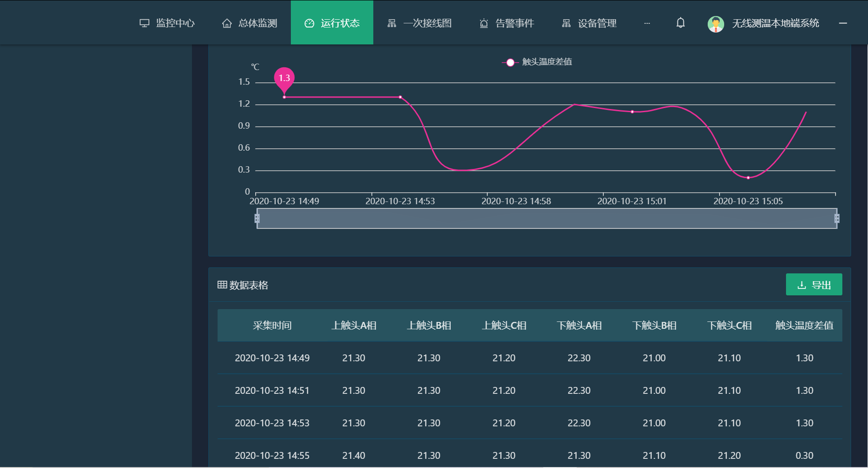The height and width of the screenshot is (468, 868).
Task: Open notifications with the bell icon
Action: (x=680, y=22)
